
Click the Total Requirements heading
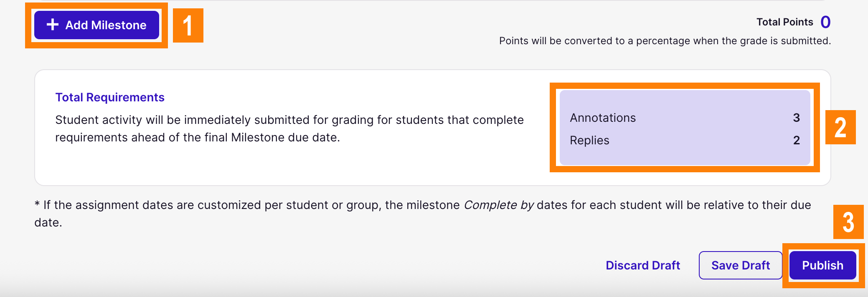109,97
